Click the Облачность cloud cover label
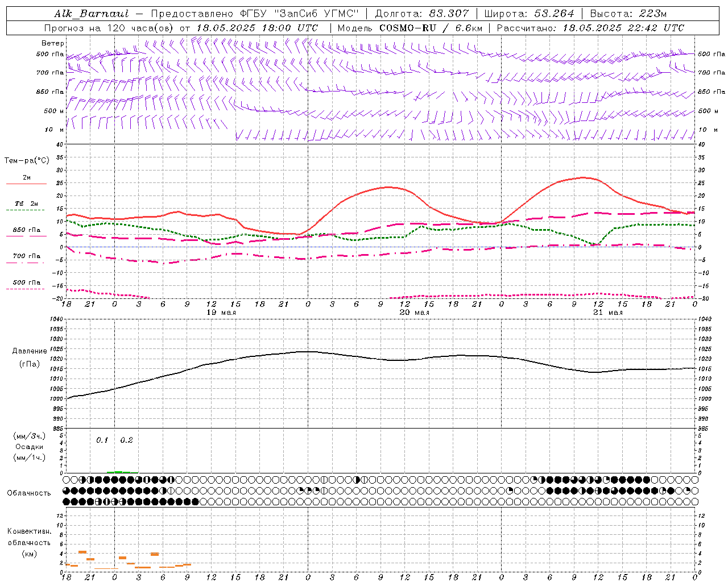Viewport: 728px width, 582px height. [29, 493]
